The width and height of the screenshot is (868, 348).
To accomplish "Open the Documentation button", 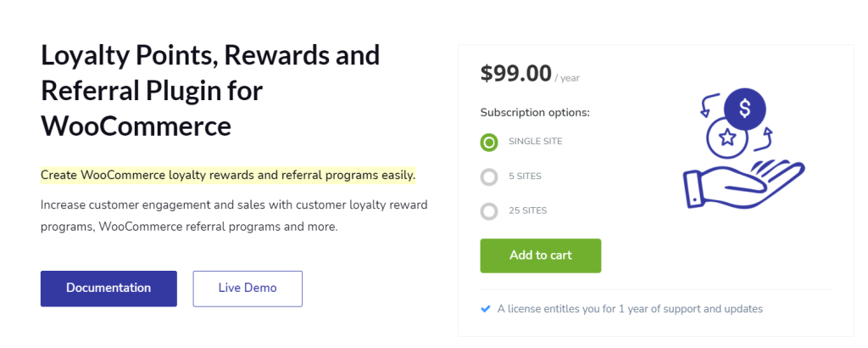I will pyautogui.click(x=108, y=289).
